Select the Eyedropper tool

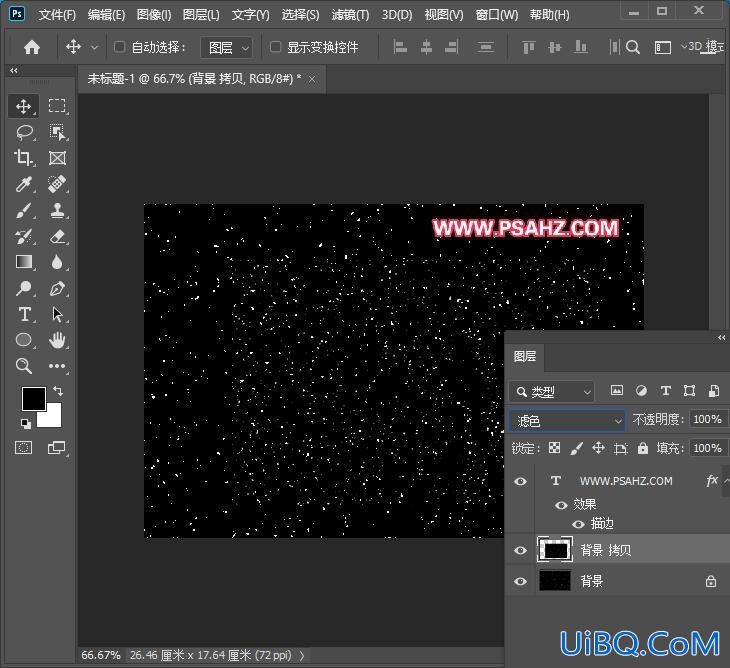pos(23,184)
